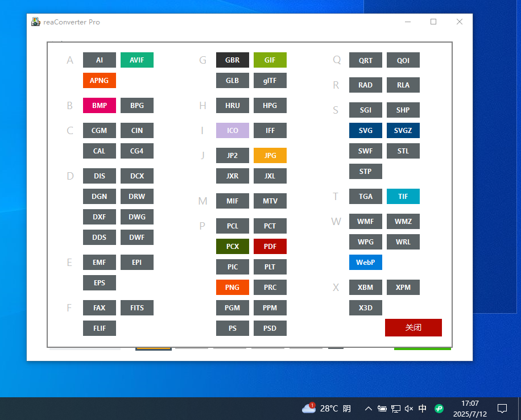Select the DWG format button
The height and width of the screenshot is (420, 521).
click(x=137, y=217)
